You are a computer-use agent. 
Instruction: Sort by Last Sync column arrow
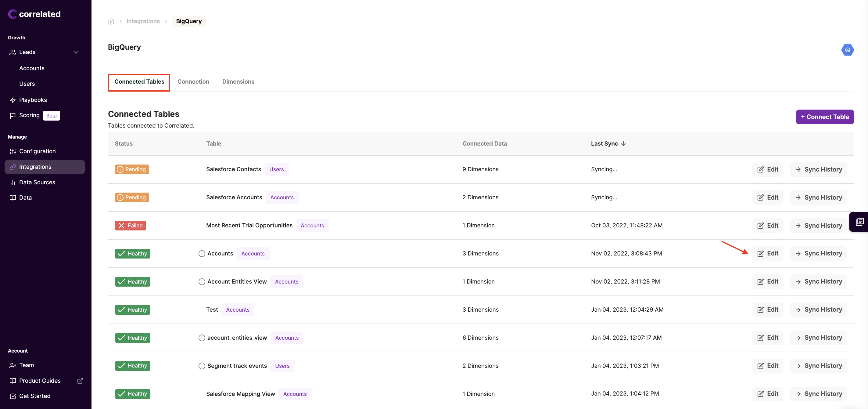[x=623, y=144]
